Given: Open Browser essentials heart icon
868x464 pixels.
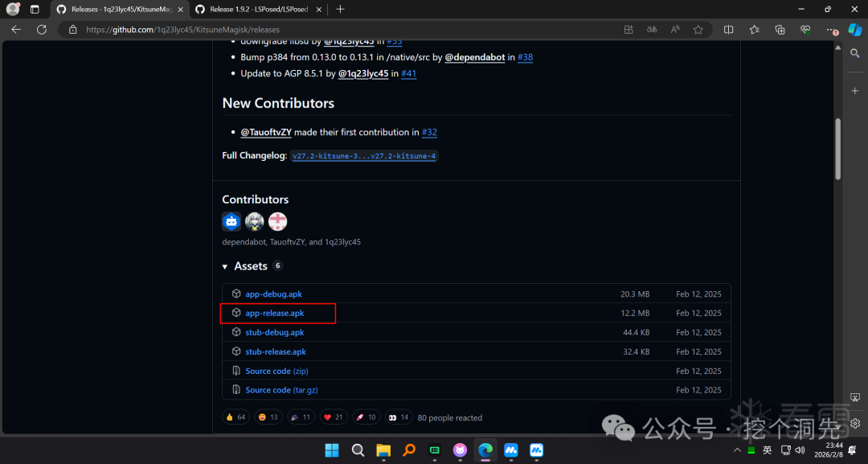Looking at the screenshot, I should (805, 29).
